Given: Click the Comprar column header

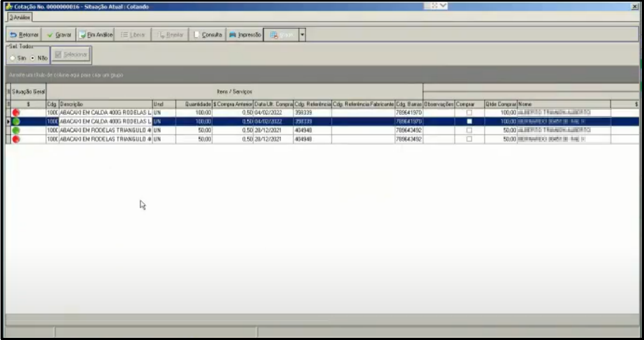Looking at the screenshot, I should (x=469, y=104).
